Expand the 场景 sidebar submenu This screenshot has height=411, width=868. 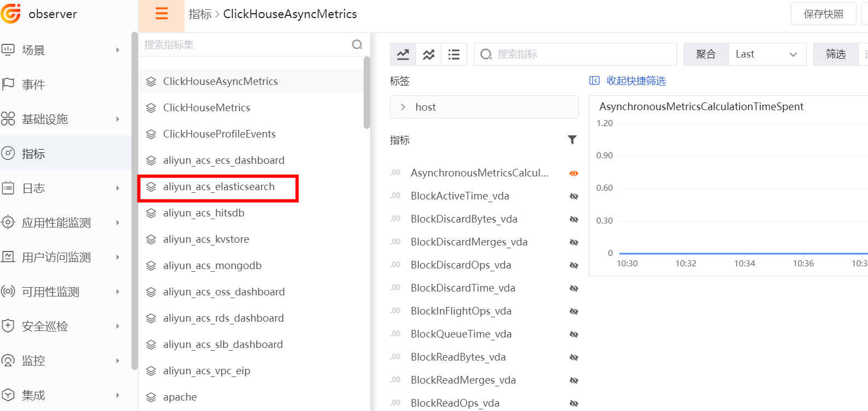[118, 50]
